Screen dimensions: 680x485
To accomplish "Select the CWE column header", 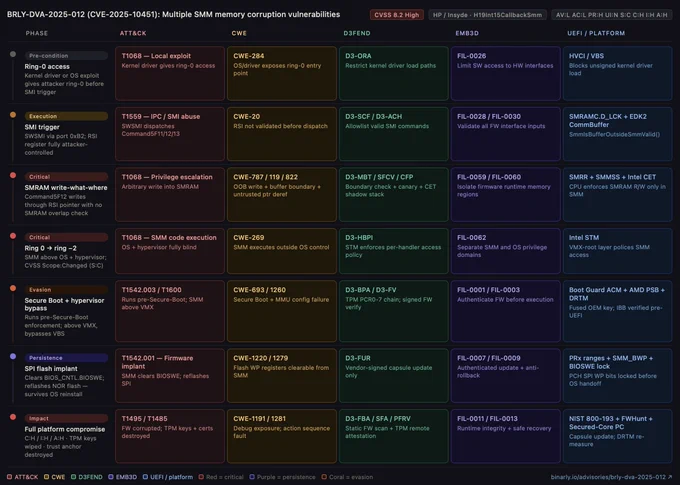I will (x=239, y=33).
